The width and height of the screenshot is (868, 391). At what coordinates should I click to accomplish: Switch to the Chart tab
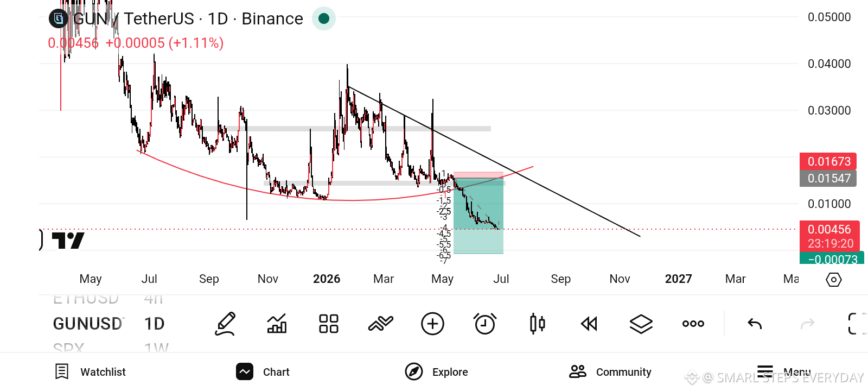263,372
